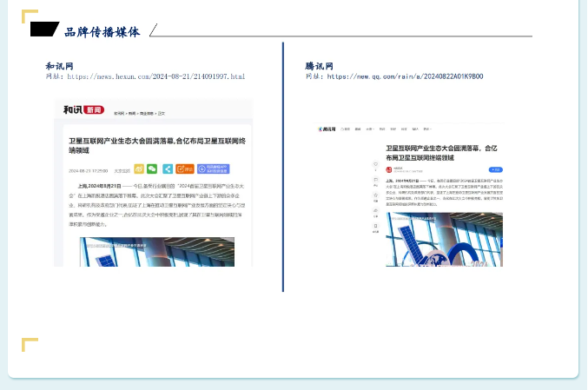Click the teal share icon in Hexun article

click(x=168, y=169)
